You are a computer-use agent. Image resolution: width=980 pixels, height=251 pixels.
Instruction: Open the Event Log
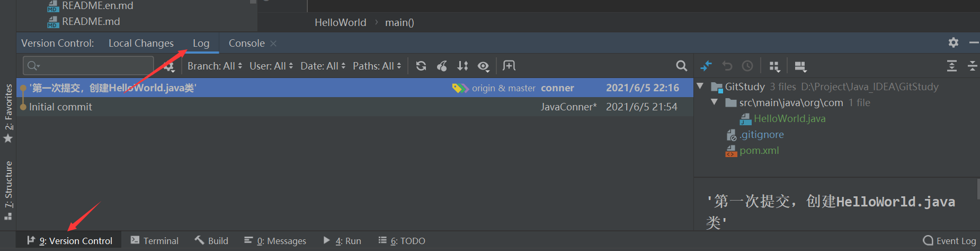[x=950, y=241]
